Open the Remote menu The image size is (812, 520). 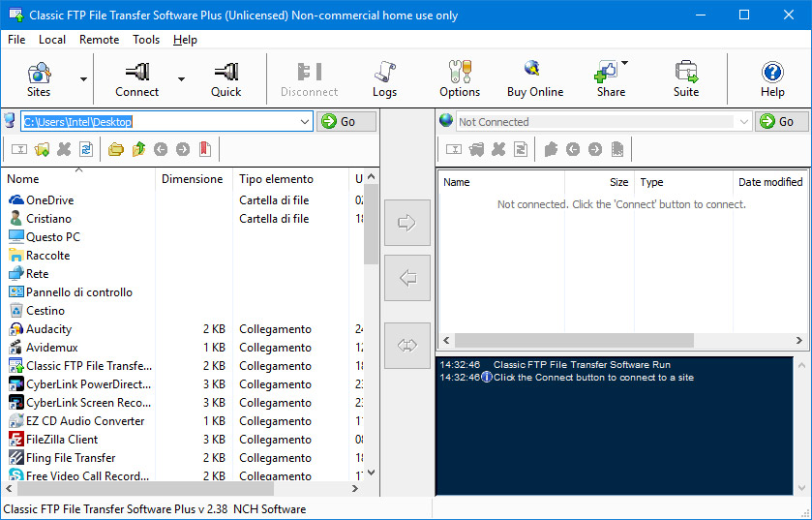pyautogui.click(x=99, y=40)
